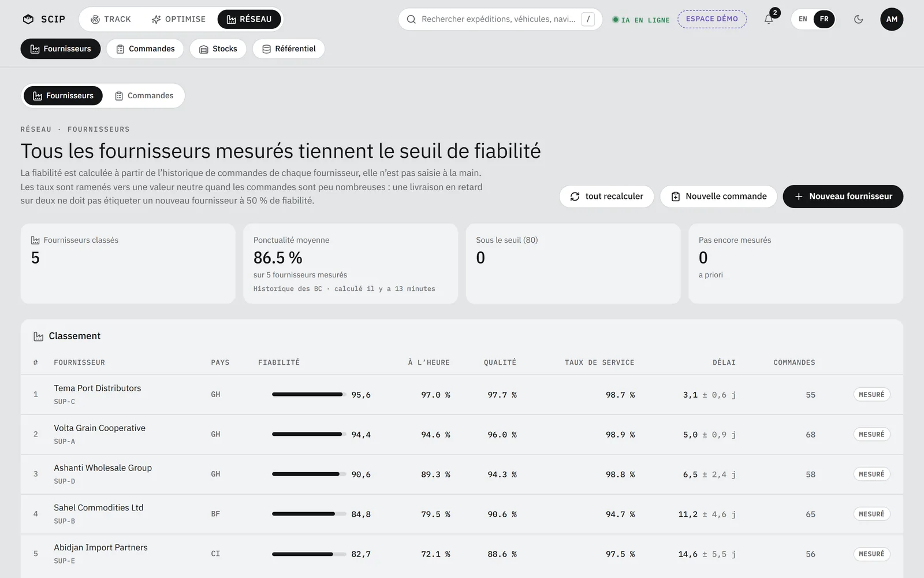Image resolution: width=924 pixels, height=578 pixels.
Task: Open Sahel Commodities Ltd supplier
Action: click(x=99, y=507)
